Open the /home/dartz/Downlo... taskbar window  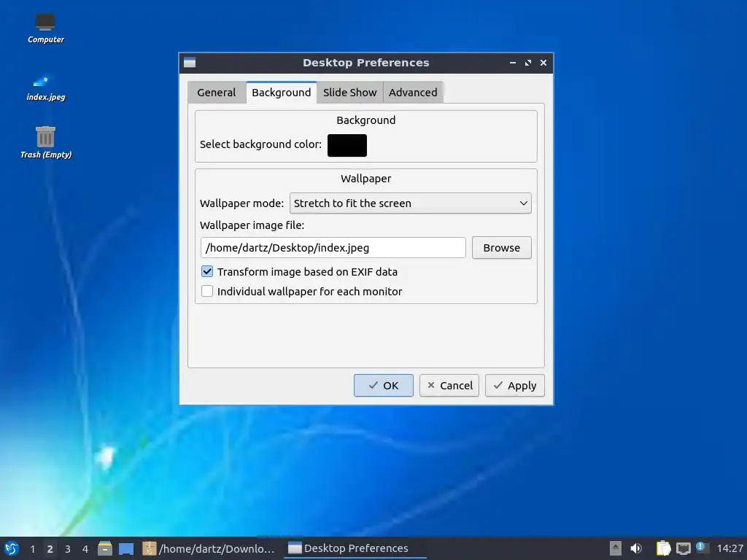209,548
